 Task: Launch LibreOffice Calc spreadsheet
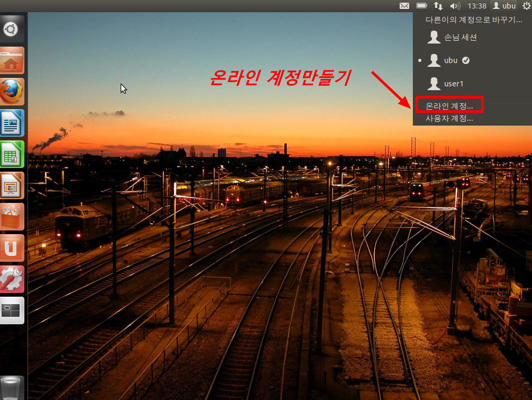click(x=12, y=154)
